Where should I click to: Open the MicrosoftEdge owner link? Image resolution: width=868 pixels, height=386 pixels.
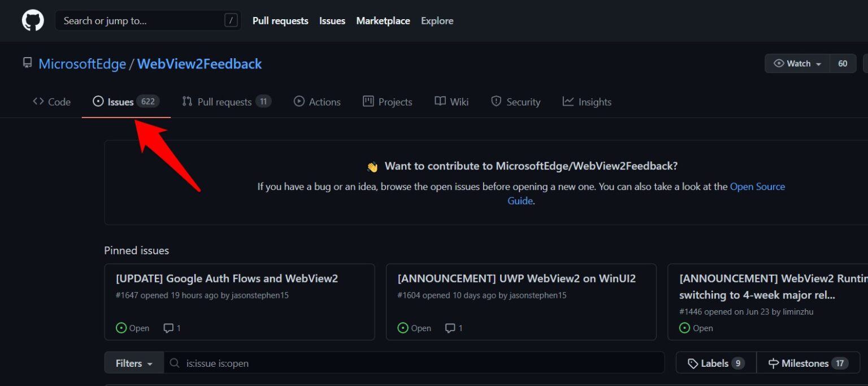pyautogui.click(x=82, y=64)
